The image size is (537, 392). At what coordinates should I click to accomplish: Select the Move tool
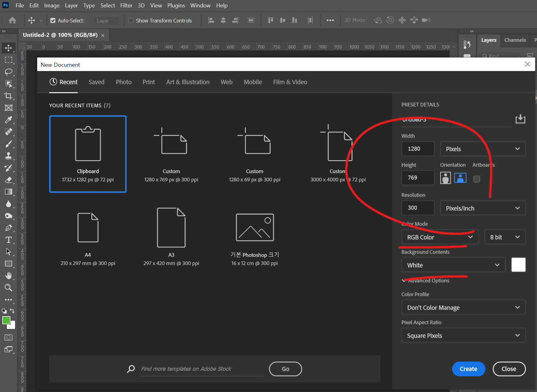[9, 48]
